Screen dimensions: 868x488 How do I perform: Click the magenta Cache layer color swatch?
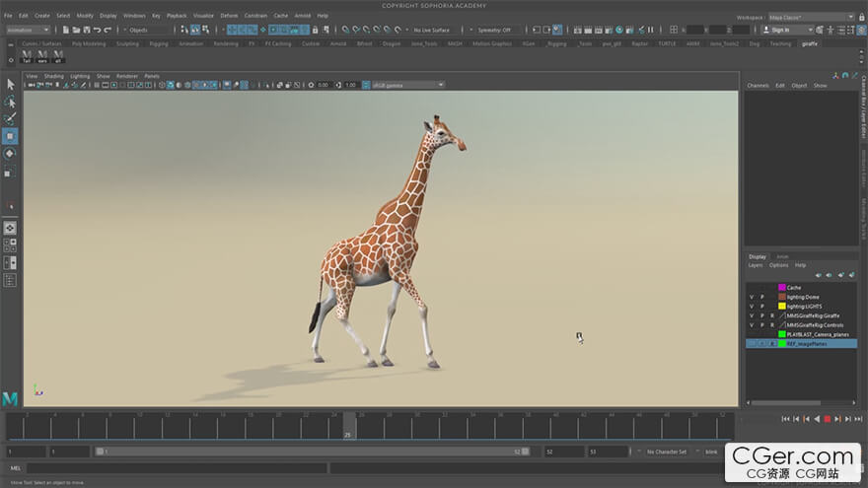click(x=781, y=288)
